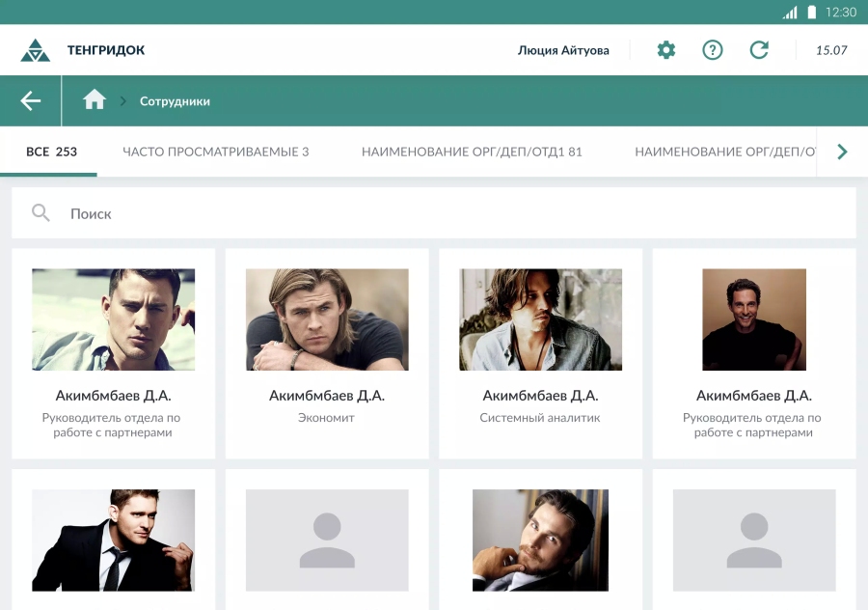
Task: Check the battery status icon
Action: click(811, 13)
